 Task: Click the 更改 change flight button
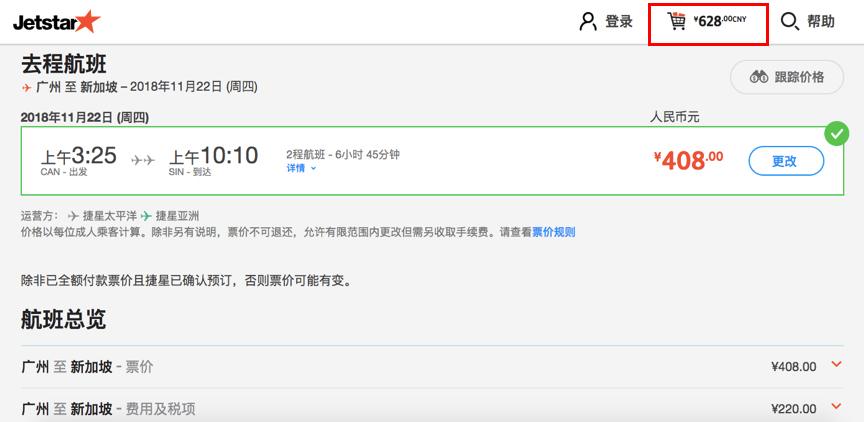(786, 161)
